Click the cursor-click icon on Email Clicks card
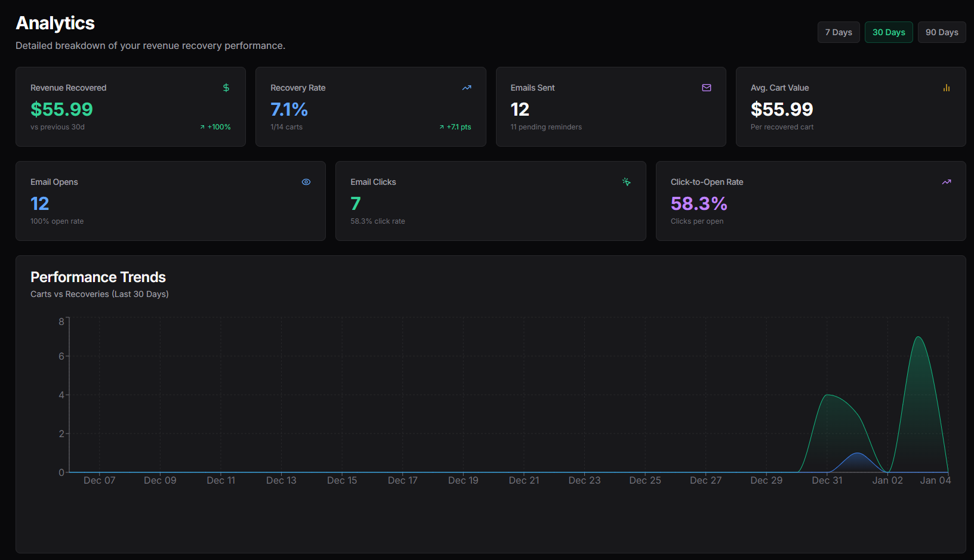Screen dimensions: 974x560 [x=626, y=181]
